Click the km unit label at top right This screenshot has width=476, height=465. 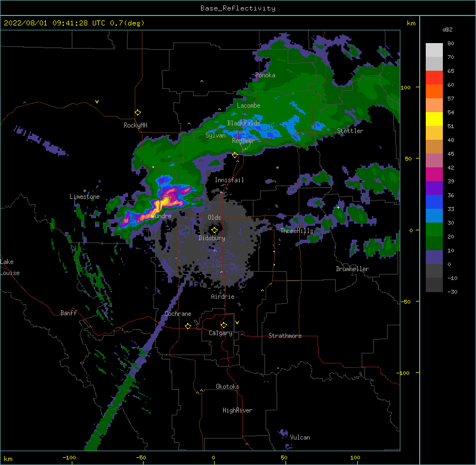coord(411,23)
